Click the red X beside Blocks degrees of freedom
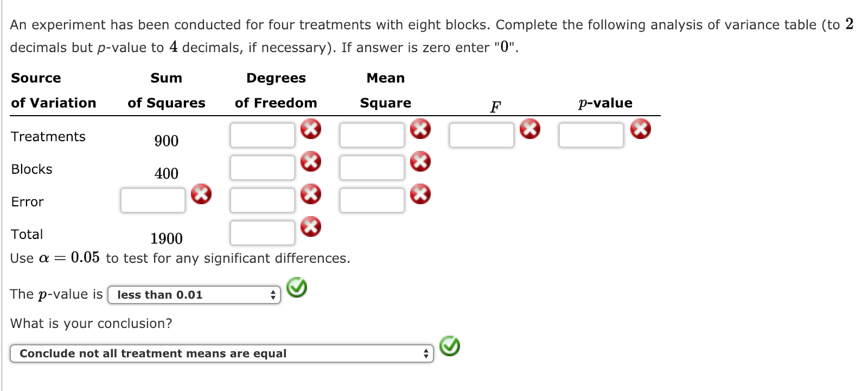Image resolution: width=868 pixels, height=391 pixels. pyautogui.click(x=310, y=161)
